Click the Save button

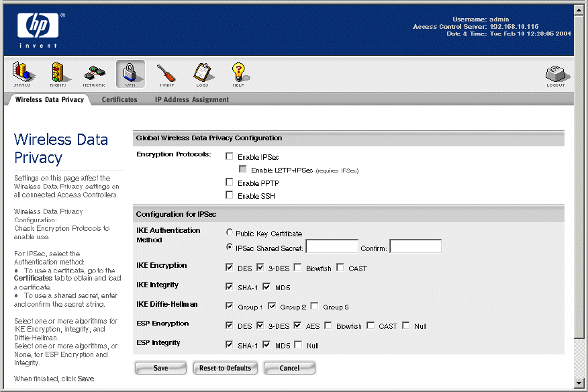coord(160,368)
